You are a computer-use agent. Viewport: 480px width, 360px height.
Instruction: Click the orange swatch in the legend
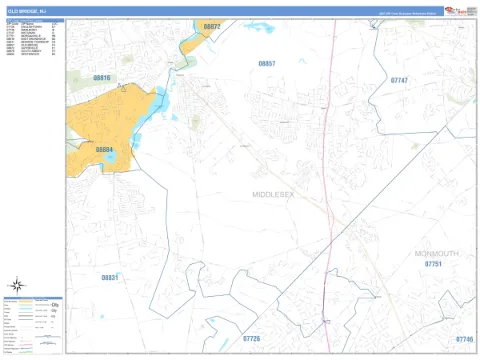[x=25, y=301]
